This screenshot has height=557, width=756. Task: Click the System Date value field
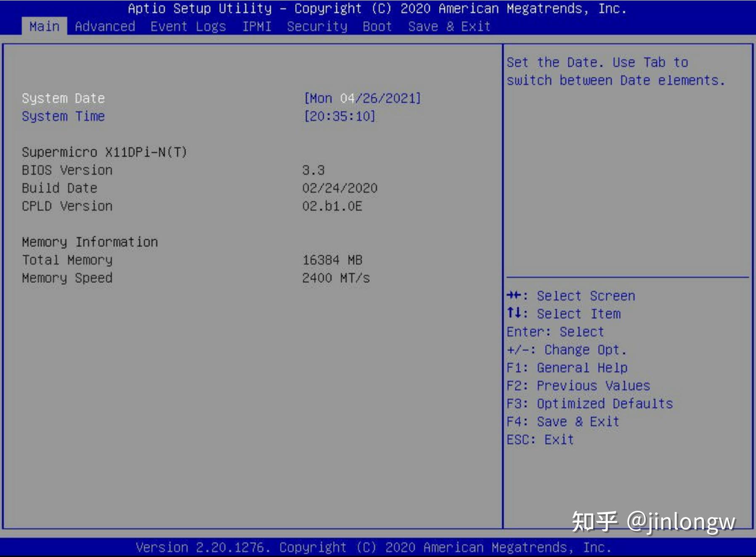(362, 98)
